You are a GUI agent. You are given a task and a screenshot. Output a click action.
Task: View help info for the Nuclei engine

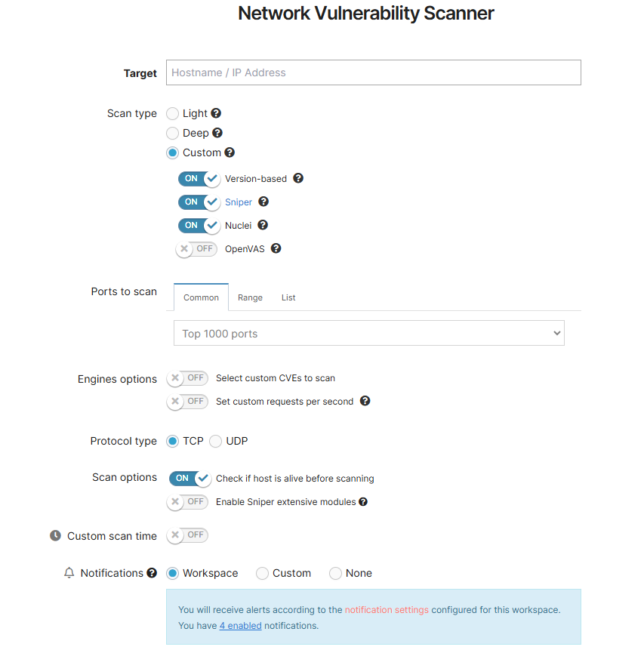(262, 225)
